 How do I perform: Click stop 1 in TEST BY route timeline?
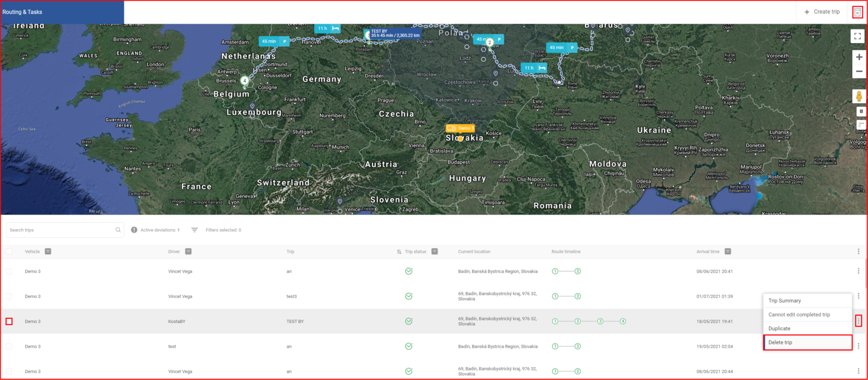tap(555, 321)
